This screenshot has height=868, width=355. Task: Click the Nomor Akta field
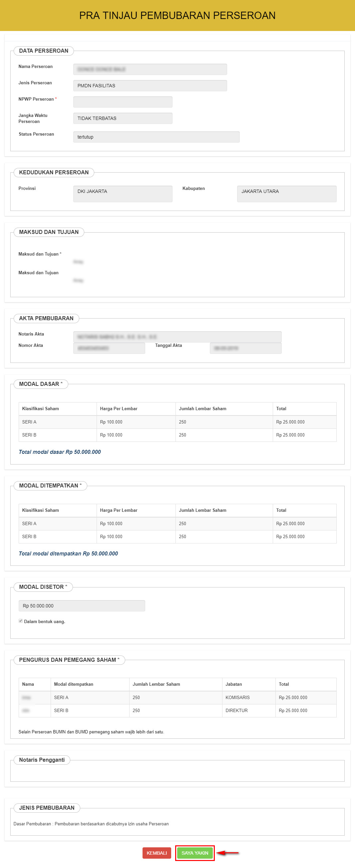[x=109, y=348]
